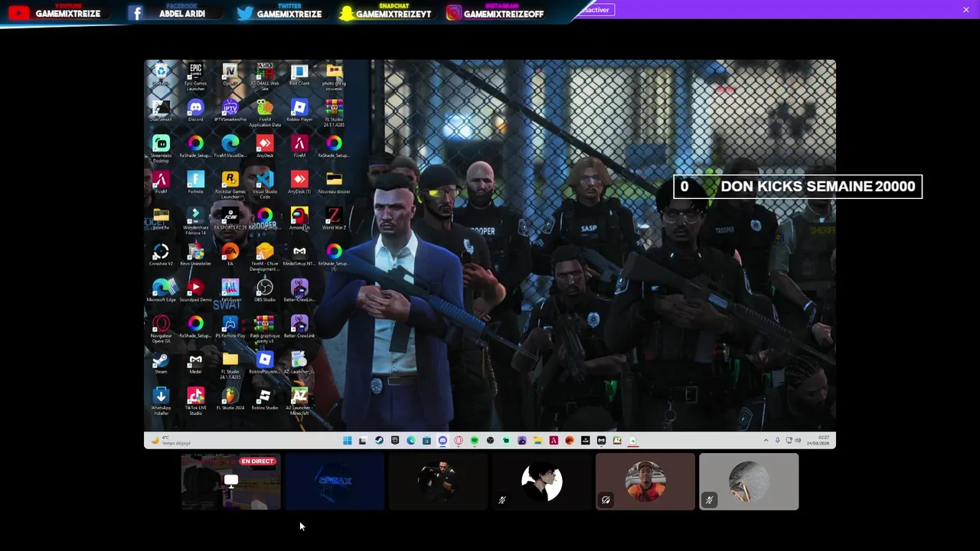Expand the system tray hidden icons chevron
Viewport: 980px width, 551px height.
pyautogui.click(x=766, y=440)
